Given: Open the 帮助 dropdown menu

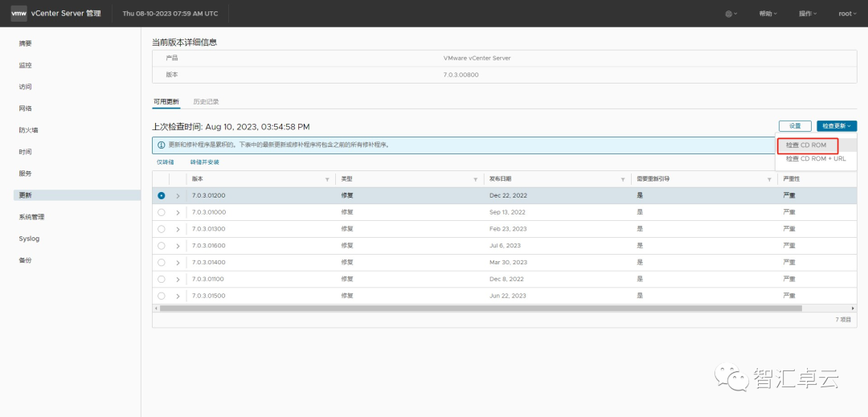Looking at the screenshot, I should (x=768, y=14).
